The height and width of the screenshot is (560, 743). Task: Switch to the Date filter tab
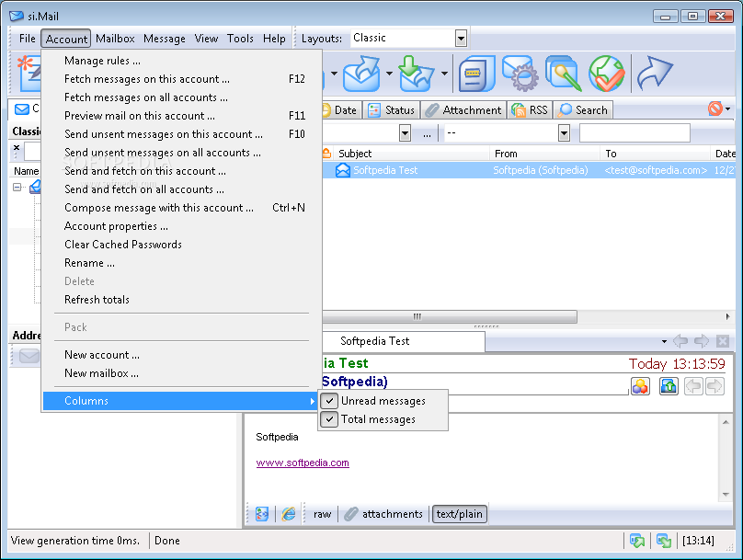pos(341,110)
